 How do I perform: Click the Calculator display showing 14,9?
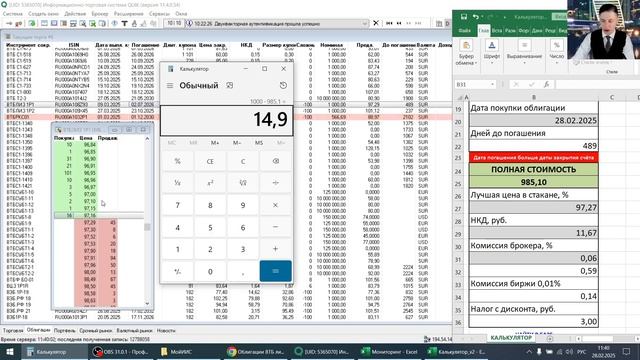(x=227, y=120)
